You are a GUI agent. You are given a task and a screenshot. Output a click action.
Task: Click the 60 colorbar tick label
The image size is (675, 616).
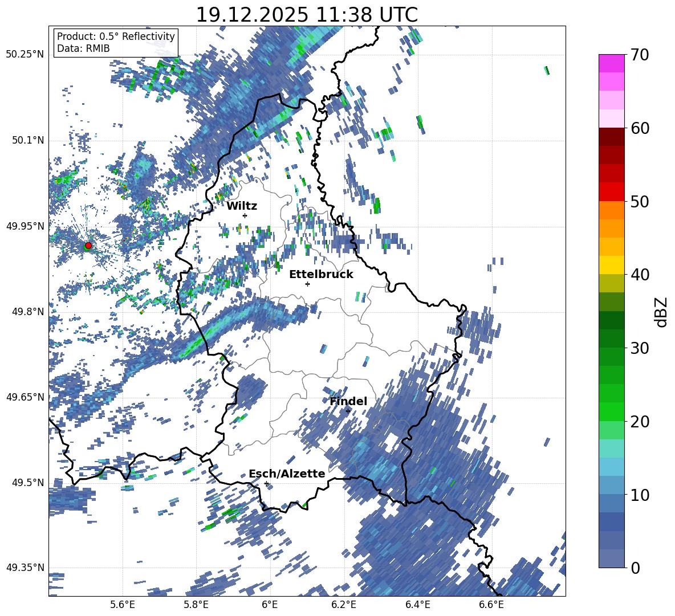click(x=640, y=128)
